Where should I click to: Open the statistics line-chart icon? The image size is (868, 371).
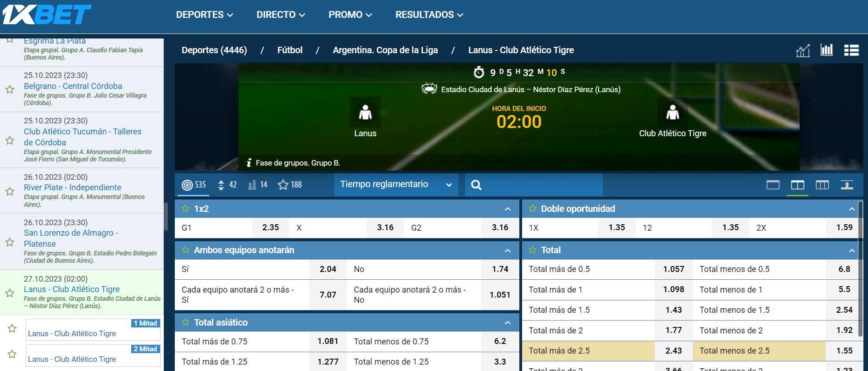point(803,50)
